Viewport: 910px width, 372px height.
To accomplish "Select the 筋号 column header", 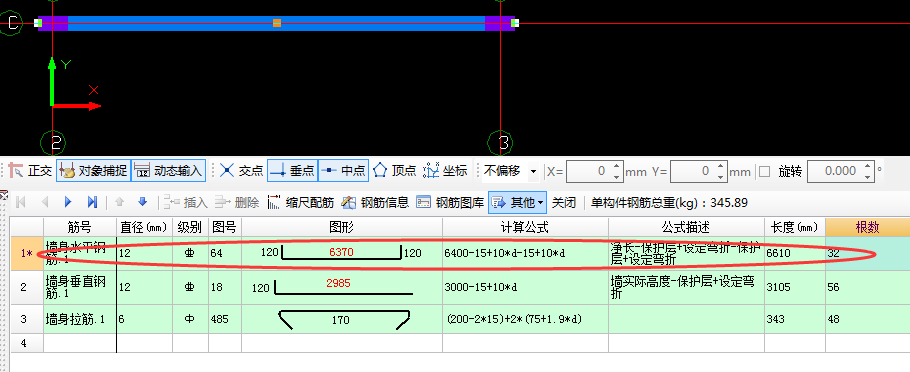I will [80, 227].
